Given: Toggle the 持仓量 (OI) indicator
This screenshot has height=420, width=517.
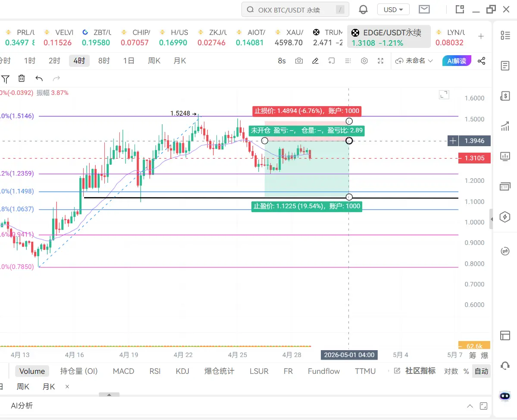Looking at the screenshot, I should [79, 371].
